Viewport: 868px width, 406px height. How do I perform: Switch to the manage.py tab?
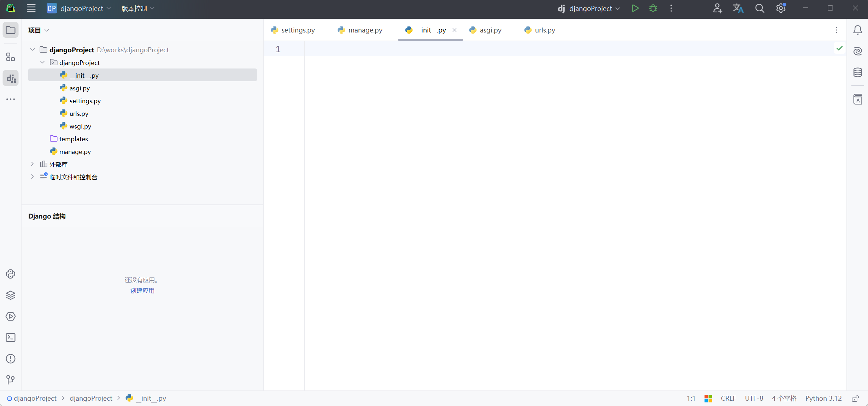360,30
